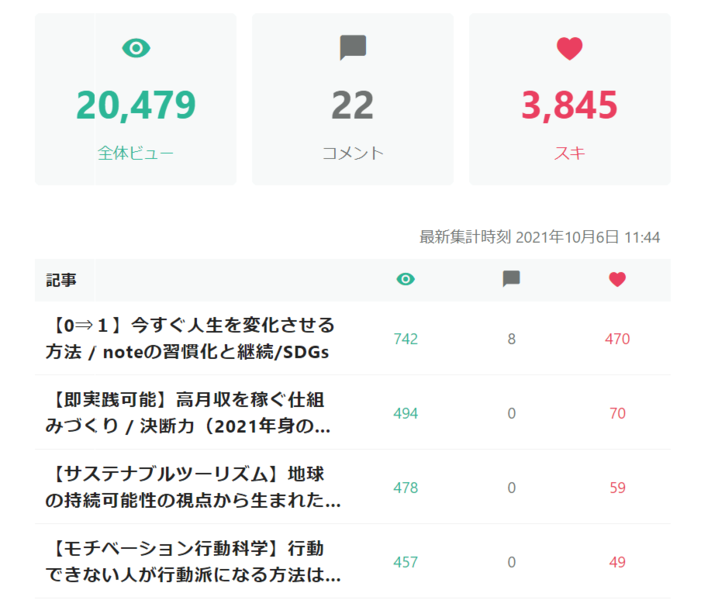Sort by comments using table bubble icon
Image resolution: width=701 pixels, height=600 pixels.
(511, 280)
